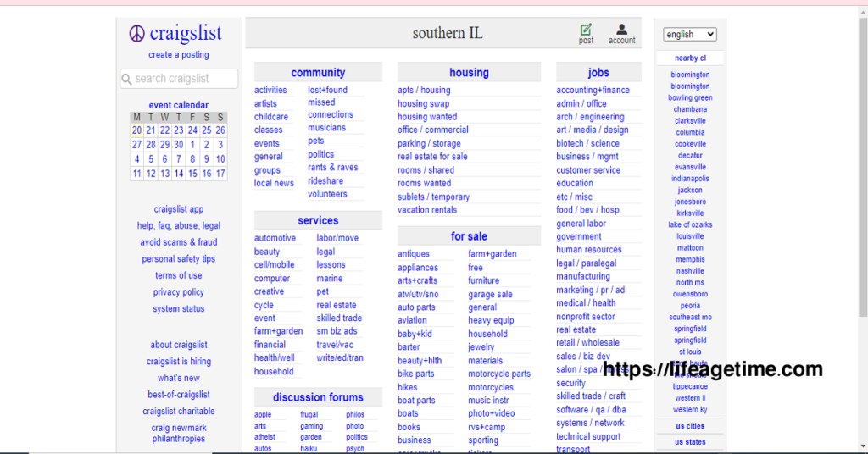Viewport: 868px width, 454px height.
Task: Open the terms of use link
Action: [x=179, y=276]
